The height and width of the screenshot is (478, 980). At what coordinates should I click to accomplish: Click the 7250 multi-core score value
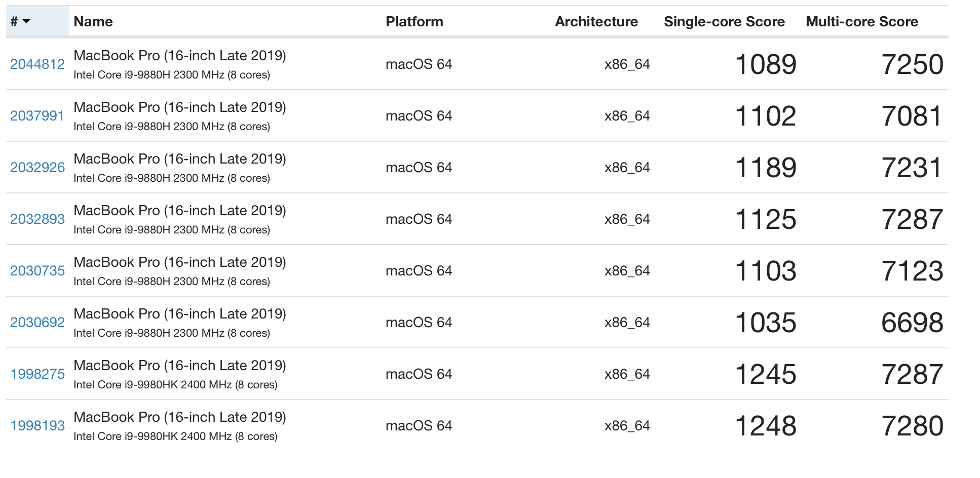click(x=912, y=64)
